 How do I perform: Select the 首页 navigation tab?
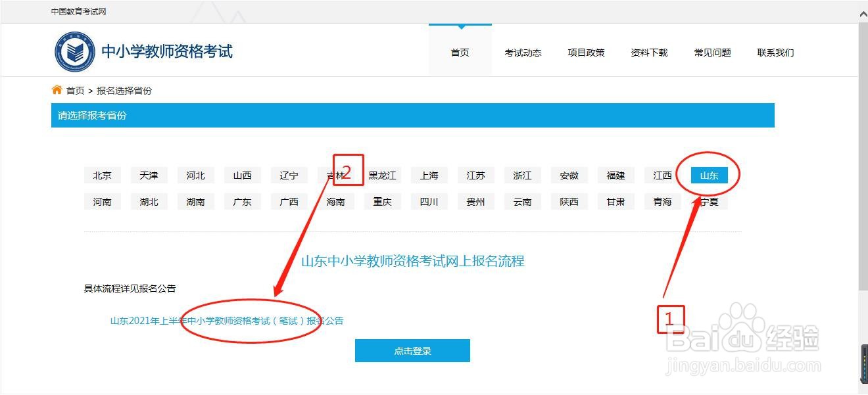[459, 53]
